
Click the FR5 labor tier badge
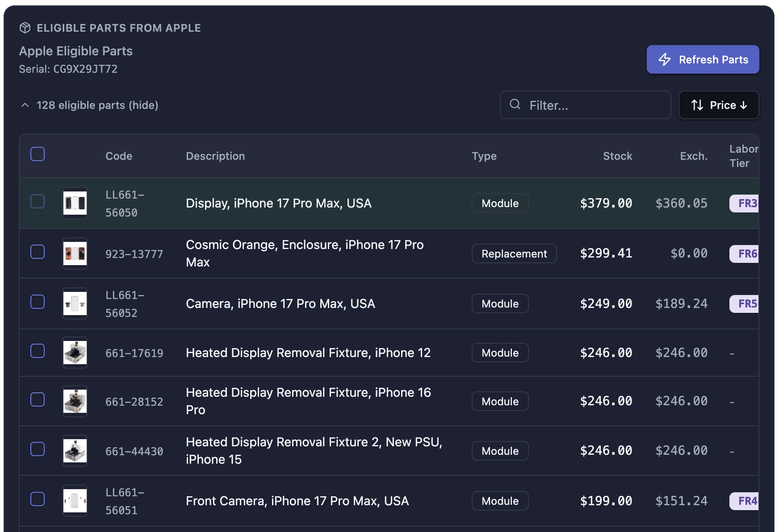[x=745, y=303]
